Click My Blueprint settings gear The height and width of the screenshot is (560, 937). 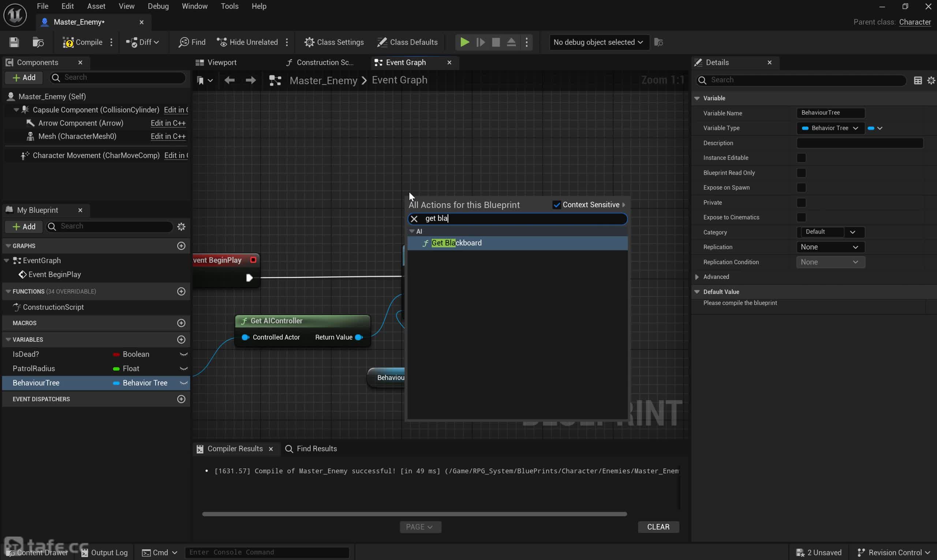pyautogui.click(x=181, y=227)
